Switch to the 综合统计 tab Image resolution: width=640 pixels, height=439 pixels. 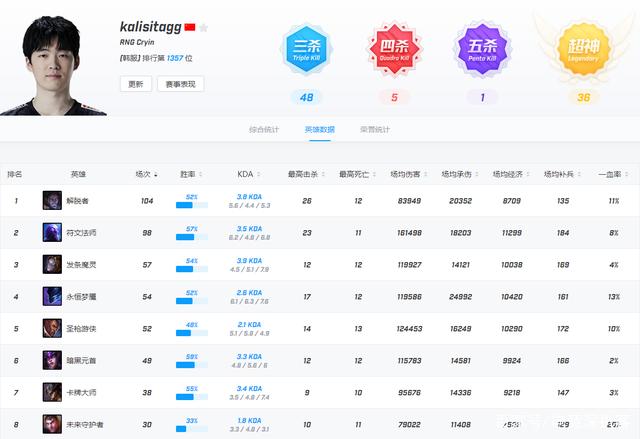[264, 130]
